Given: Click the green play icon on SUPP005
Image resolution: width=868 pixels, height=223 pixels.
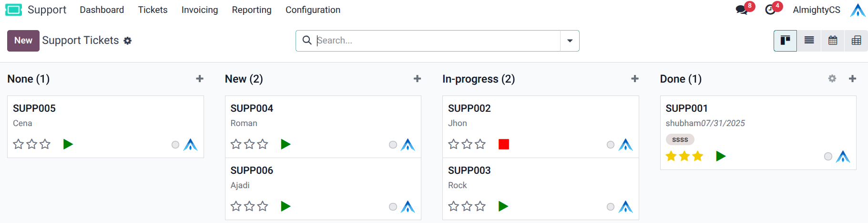Looking at the screenshot, I should point(68,144).
